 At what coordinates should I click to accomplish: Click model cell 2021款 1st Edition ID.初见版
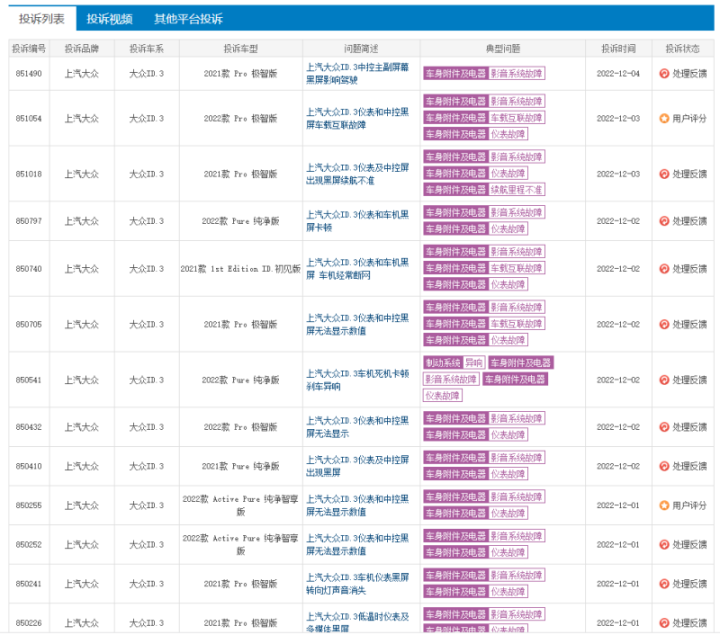(x=241, y=269)
